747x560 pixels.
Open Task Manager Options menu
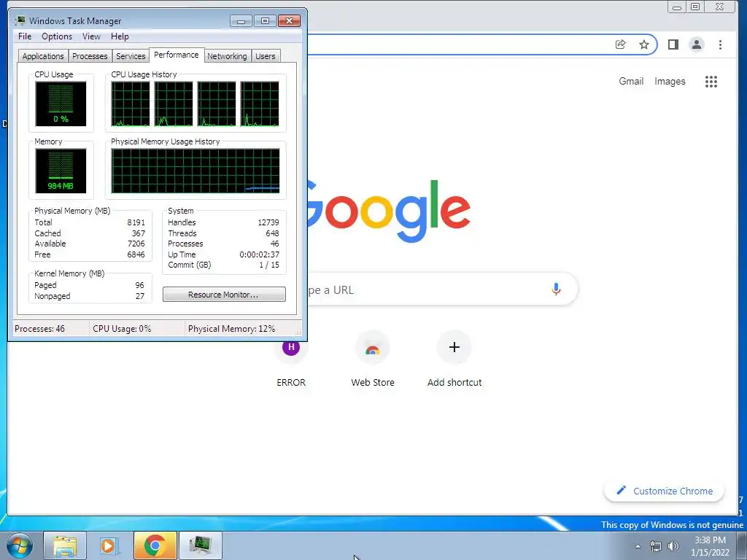point(57,36)
